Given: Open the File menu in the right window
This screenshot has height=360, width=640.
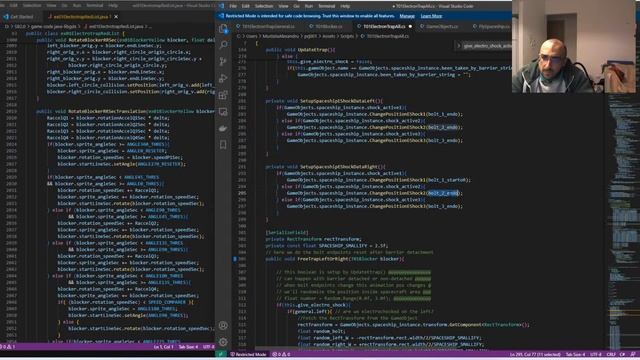Looking at the screenshot, I should tap(233, 6).
